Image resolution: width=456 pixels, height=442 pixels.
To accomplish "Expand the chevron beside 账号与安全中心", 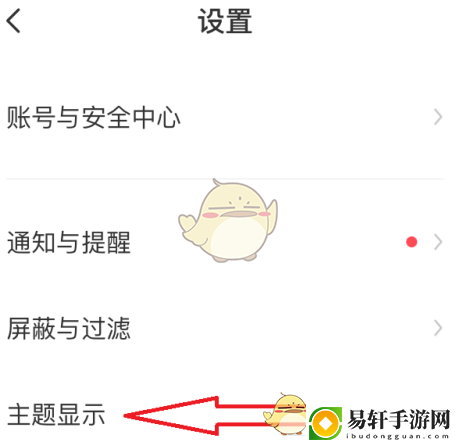I will coord(438,117).
